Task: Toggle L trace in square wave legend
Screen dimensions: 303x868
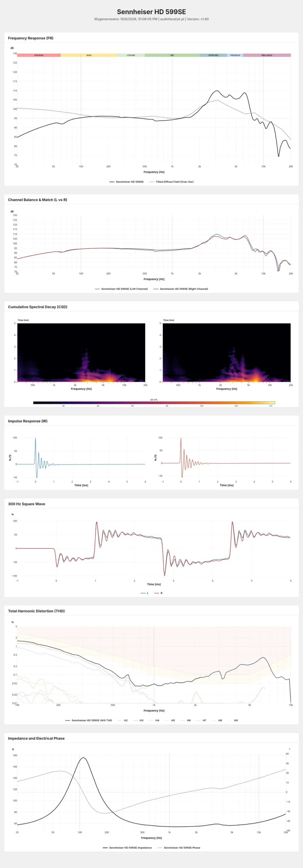Action: click(144, 593)
